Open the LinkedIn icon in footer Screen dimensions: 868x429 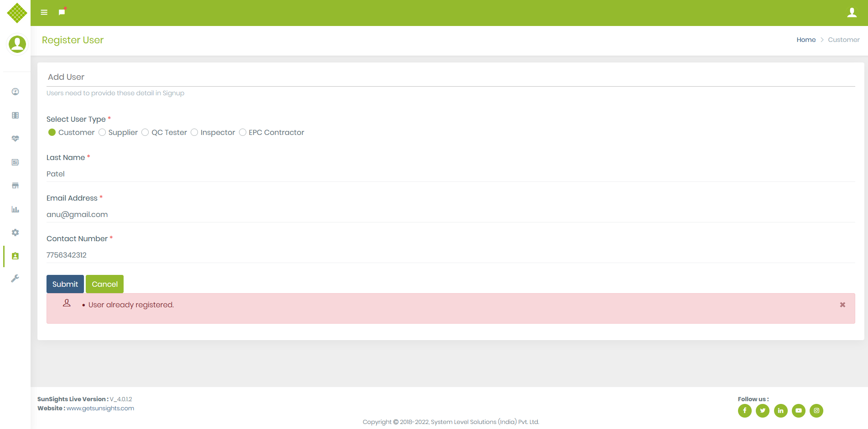[780, 411]
